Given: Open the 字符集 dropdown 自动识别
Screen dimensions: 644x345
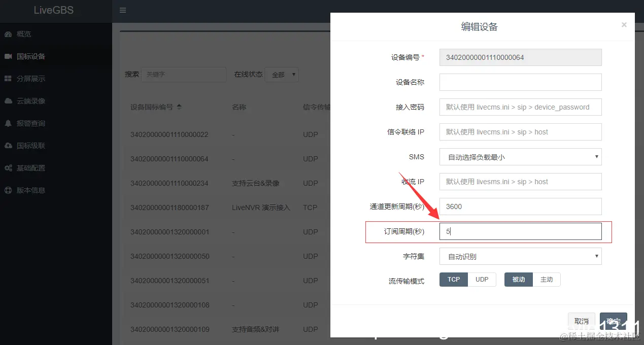Looking at the screenshot, I should click(x=520, y=256).
